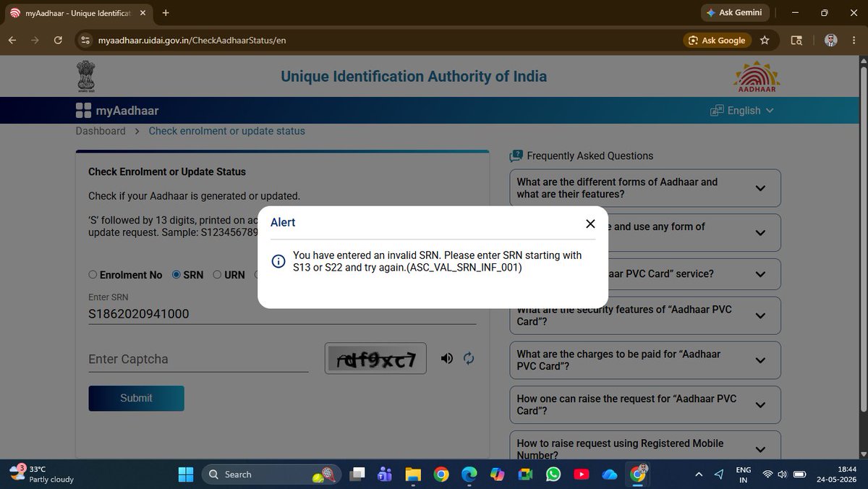The image size is (868, 489).
Task: Open the Windows Start menu
Action: 186,475
